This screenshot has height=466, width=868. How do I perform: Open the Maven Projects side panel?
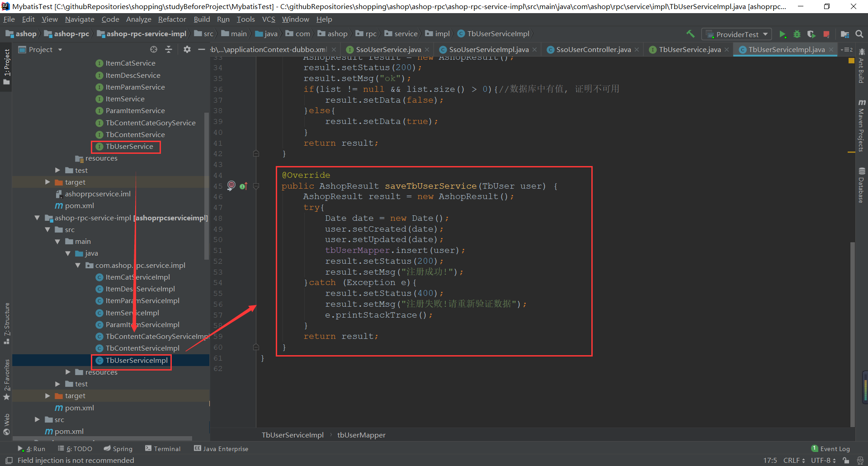tap(862, 125)
